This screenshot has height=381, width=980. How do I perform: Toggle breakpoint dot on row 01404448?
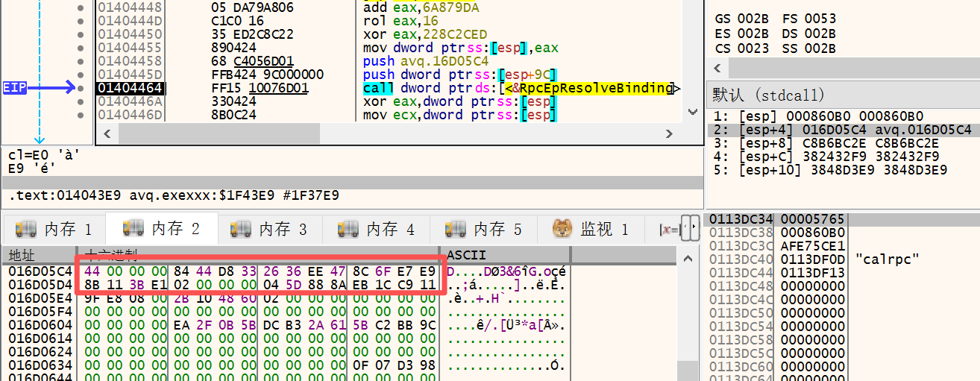pyautogui.click(x=81, y=8)
